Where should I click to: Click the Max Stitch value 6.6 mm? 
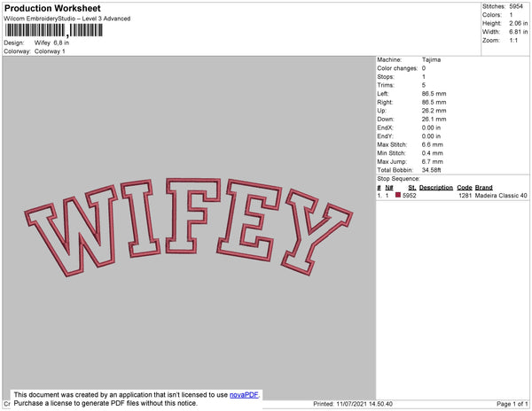433,144
